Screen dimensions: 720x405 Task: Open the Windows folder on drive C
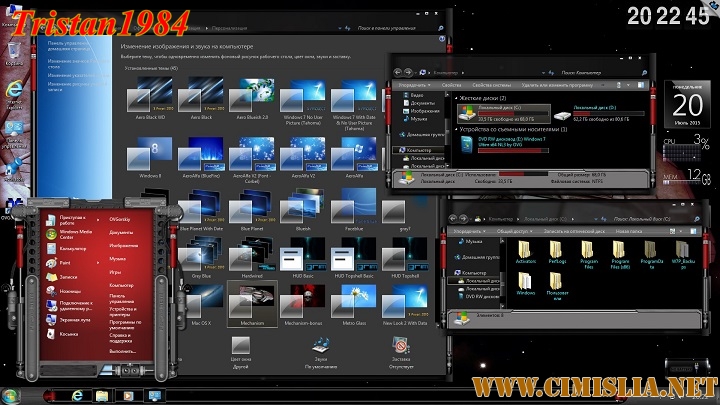coord(526,282)
